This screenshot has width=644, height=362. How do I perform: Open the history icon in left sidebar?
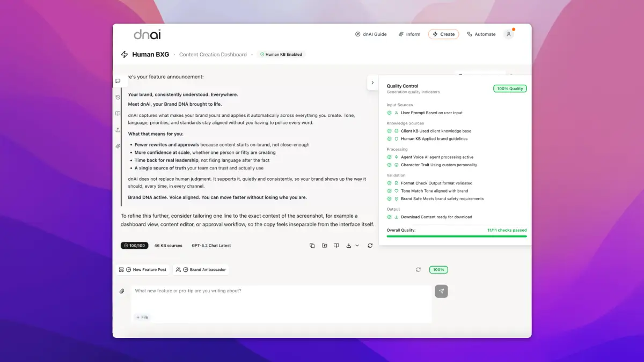pos(118,97)
